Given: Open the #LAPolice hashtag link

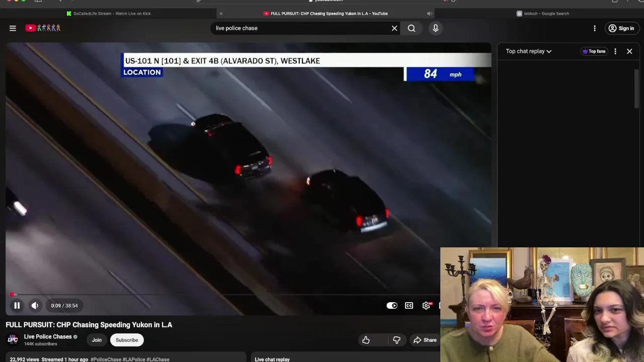Looking at the screenshot, I should pyautogui.click(x=134, y=359).
